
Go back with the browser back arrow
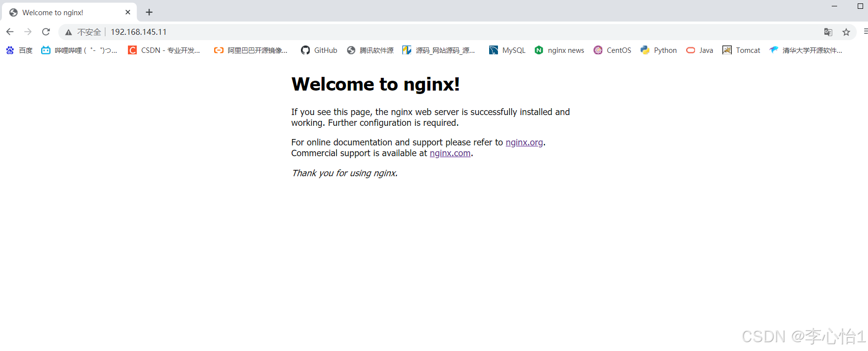(x=10, y=32)
